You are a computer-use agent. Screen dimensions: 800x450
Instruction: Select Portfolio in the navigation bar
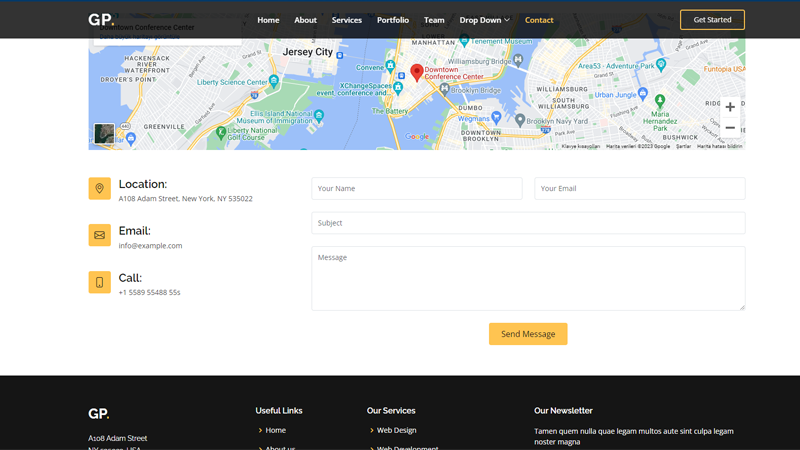(392, 20)
